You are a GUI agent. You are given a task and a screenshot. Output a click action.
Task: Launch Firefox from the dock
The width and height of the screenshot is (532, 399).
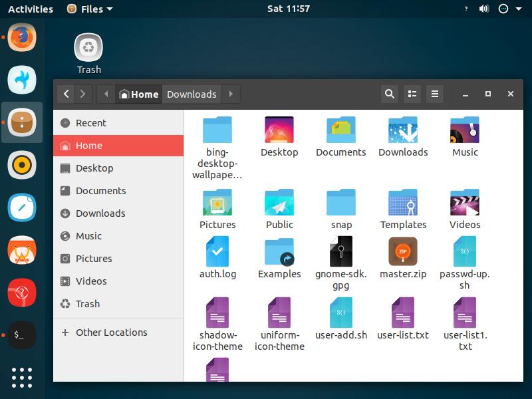pos(22,37)
